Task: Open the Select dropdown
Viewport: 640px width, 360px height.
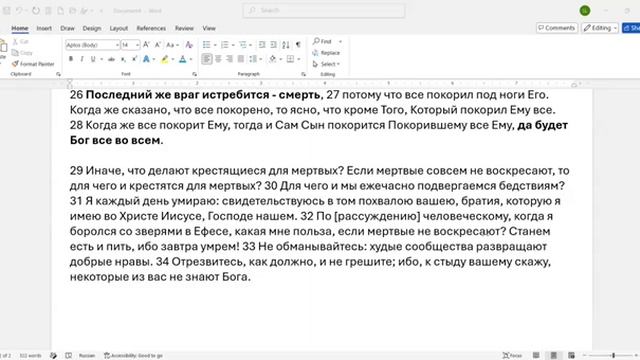Action: coord(326,64)
